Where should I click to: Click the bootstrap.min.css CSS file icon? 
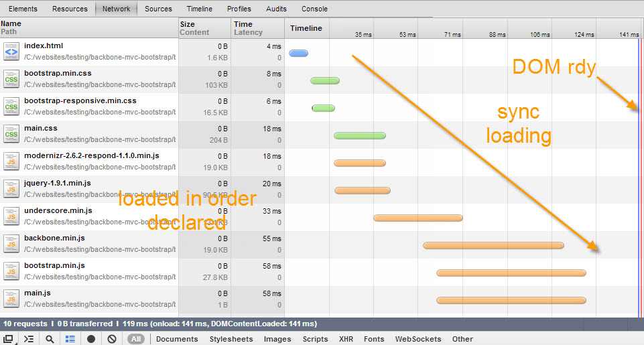(11, 79)
